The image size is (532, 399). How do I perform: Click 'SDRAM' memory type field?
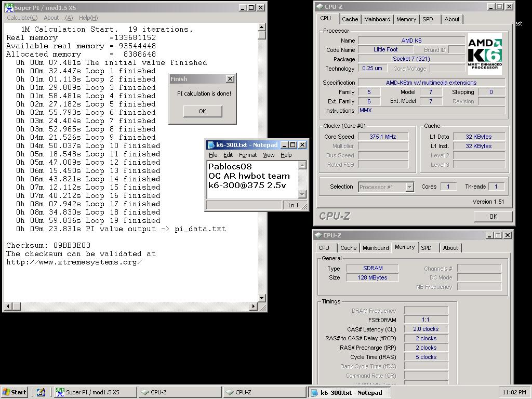click(373, 269)
